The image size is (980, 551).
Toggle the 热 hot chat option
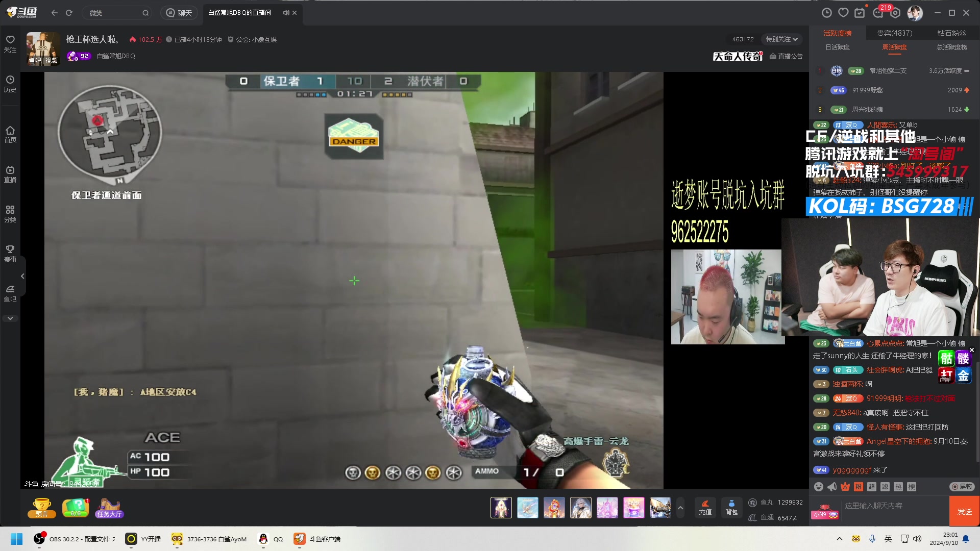[x=898, y=487]
